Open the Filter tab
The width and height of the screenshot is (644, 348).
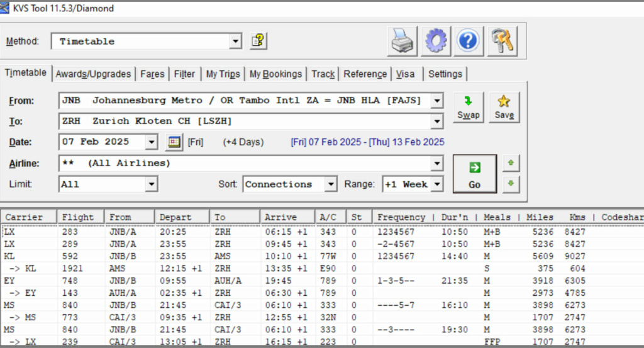click(x=184, y=74)
